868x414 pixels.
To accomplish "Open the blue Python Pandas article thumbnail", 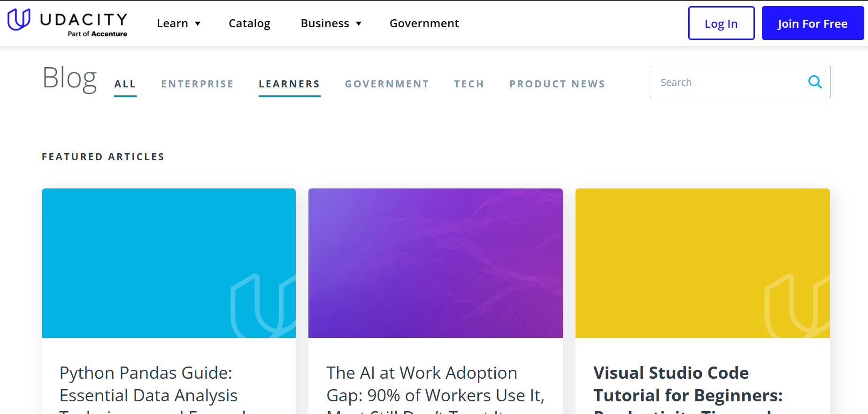I will click(x=169, y=263).
